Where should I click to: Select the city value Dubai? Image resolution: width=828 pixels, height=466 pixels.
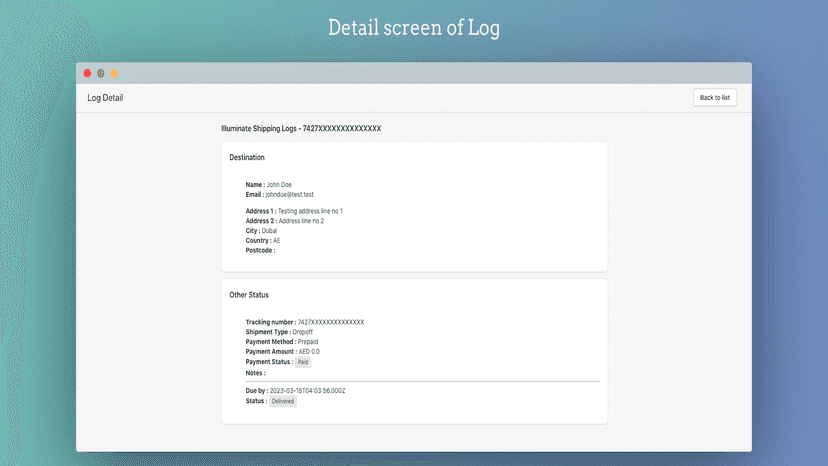tap(269, 231)
